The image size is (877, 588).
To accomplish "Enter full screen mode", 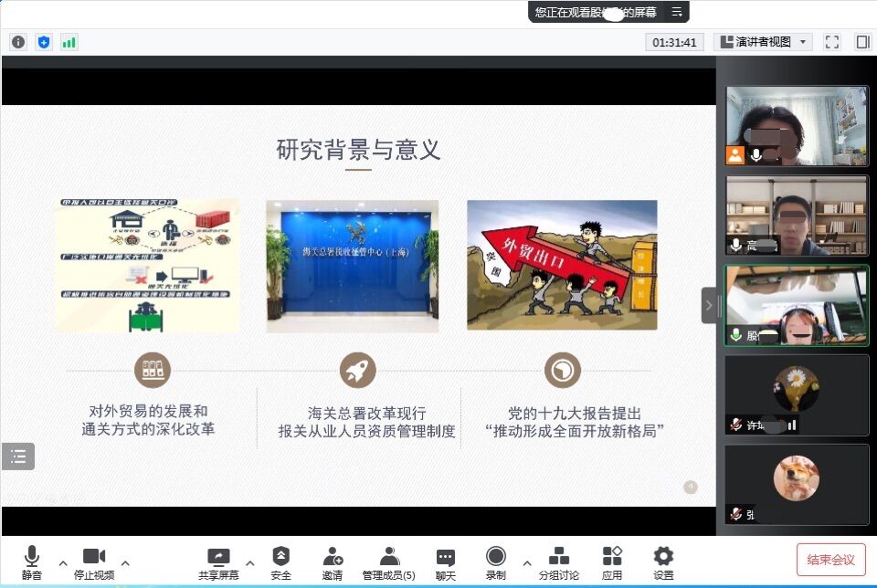I will tap(831, 42).
